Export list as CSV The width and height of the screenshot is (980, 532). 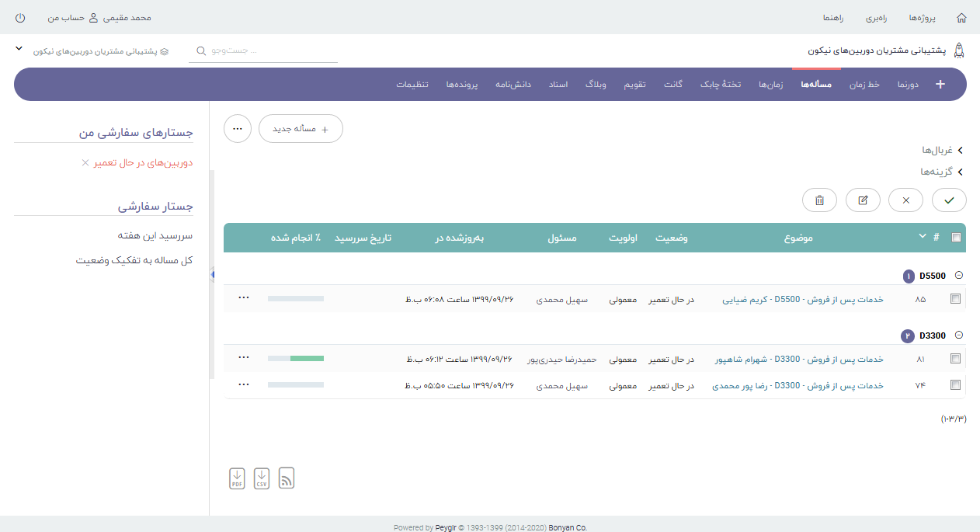pyautogui.click(x=262, y=478)
